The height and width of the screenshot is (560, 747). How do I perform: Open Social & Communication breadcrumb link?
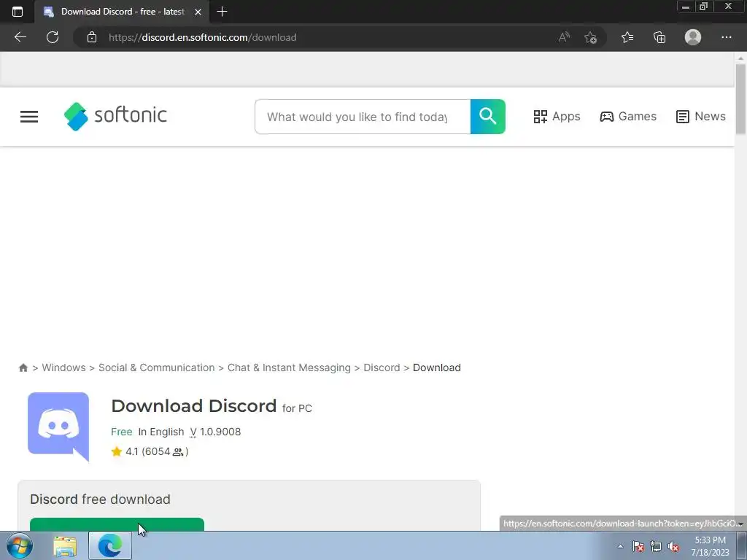156,367
